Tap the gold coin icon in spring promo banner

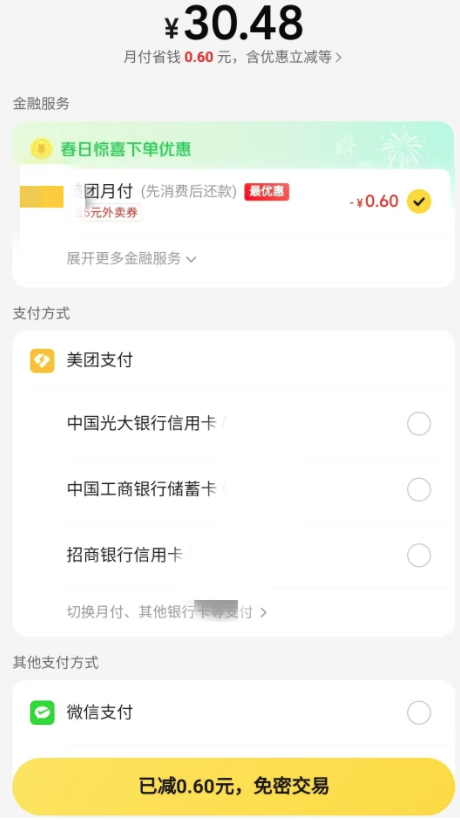tap(41, 150)
